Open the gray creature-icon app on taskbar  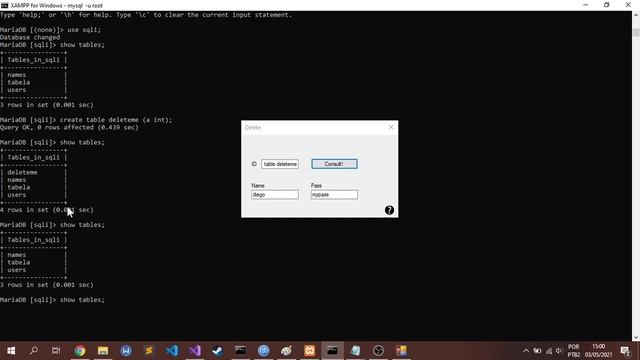pos(287,351)
